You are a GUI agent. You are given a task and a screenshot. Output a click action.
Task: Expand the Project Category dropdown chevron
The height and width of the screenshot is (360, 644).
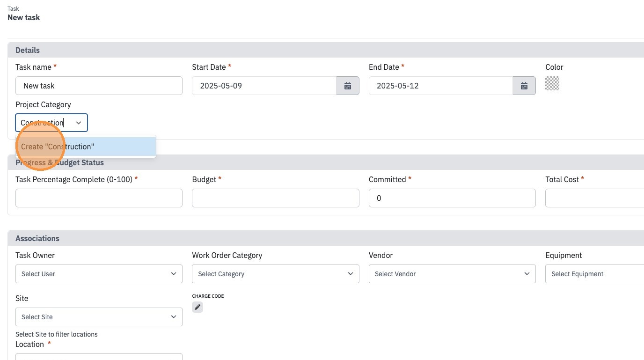79,123
